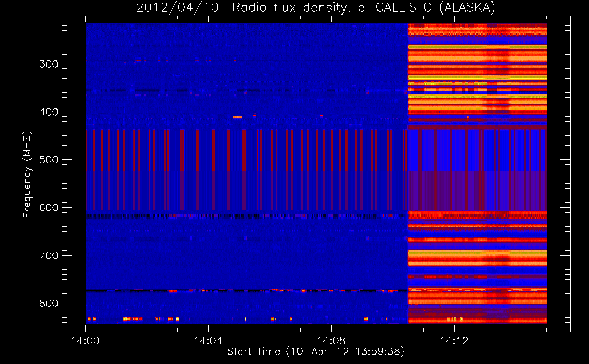Click the 700 frequency tick label
Image resolution: width=589 pixels, height=364 pixels.
pos(49,256)
